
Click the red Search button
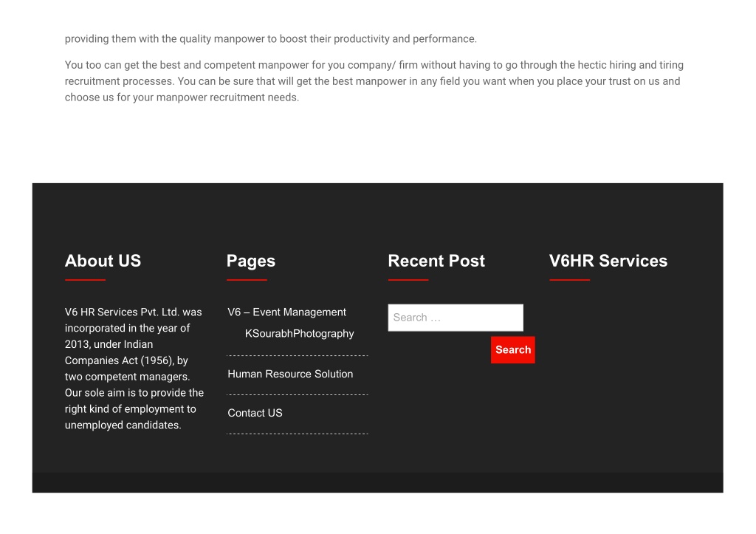click(512, 350)
